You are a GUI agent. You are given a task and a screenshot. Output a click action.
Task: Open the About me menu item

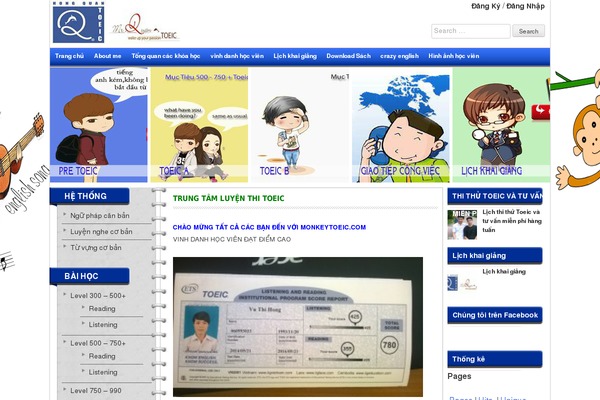coord(108,56)
